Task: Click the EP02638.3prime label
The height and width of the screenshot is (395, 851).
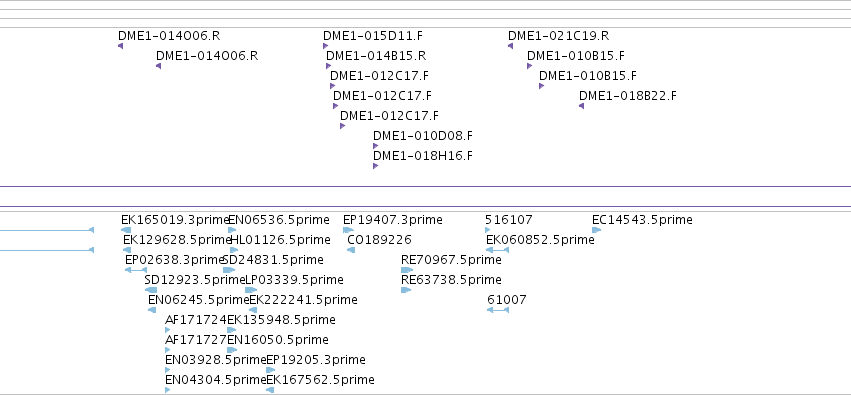Action: point(175,260)
